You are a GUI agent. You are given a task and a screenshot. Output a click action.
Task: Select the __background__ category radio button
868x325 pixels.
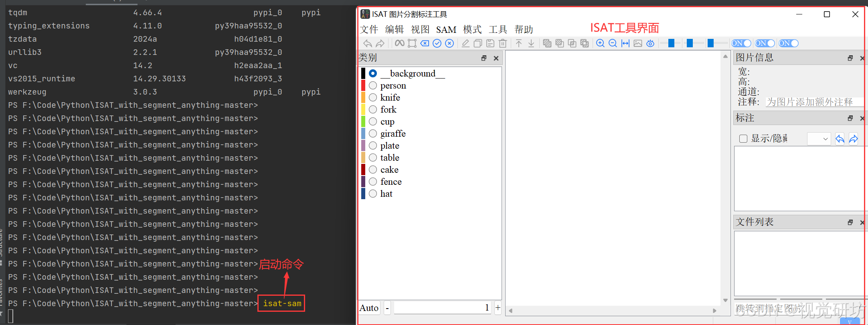point(373,73)
